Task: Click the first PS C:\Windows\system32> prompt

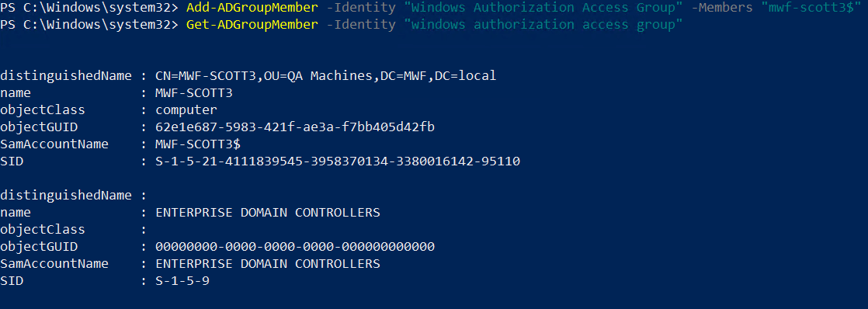Action: pyautogui.click(x=89, y=8)
